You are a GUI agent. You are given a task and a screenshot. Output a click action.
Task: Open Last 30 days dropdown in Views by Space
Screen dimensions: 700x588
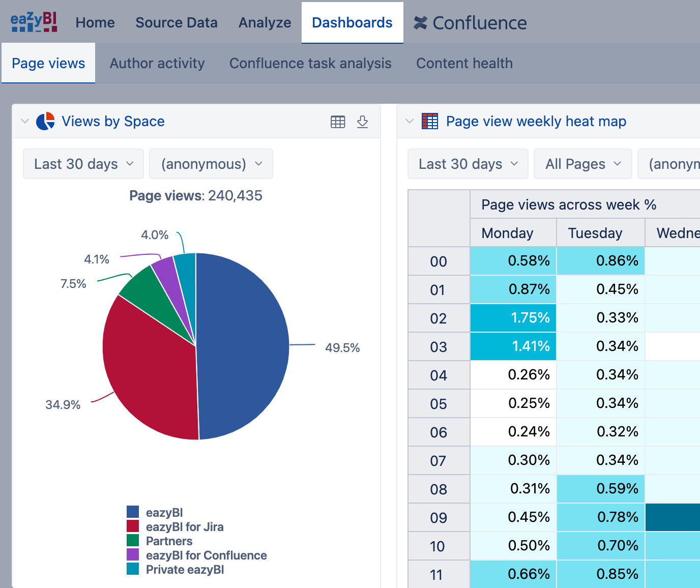pyautogui.click(x=83, y=164)
